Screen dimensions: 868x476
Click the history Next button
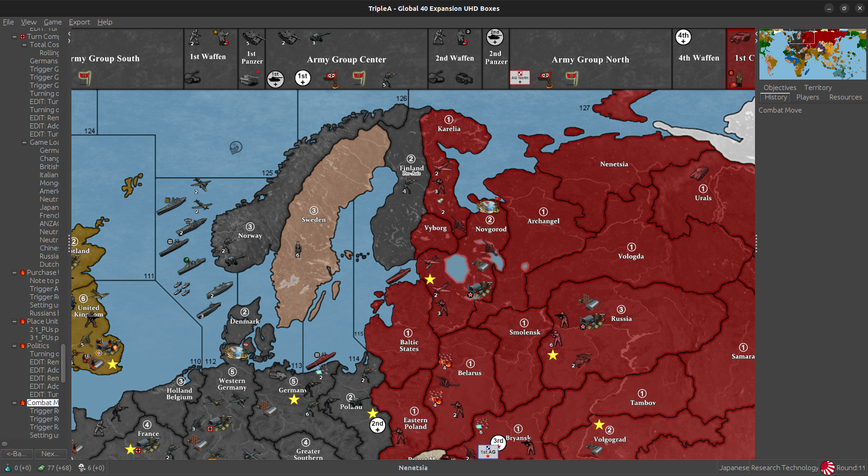pyautogui.click(x=50, y=453)
